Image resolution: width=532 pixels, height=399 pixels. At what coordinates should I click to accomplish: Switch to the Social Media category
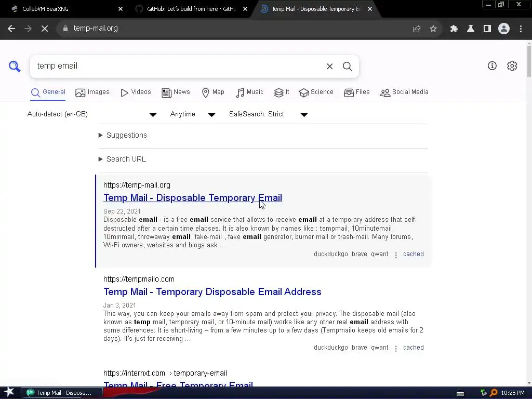(404, 92)
